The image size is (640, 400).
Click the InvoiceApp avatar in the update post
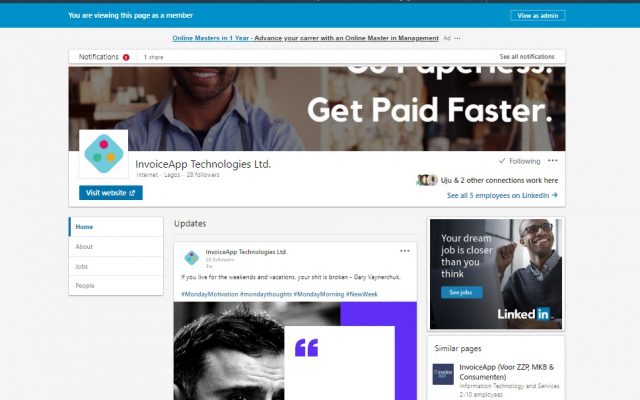coord(191,258)
